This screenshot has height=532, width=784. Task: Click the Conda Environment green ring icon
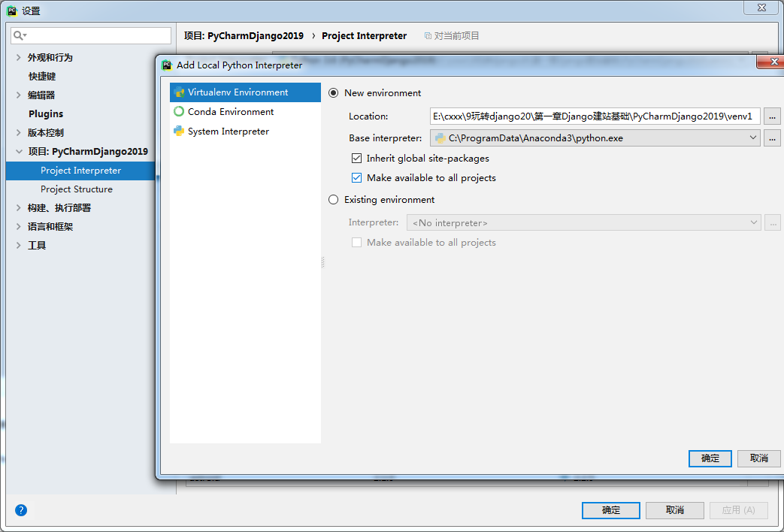coord(178,111)
